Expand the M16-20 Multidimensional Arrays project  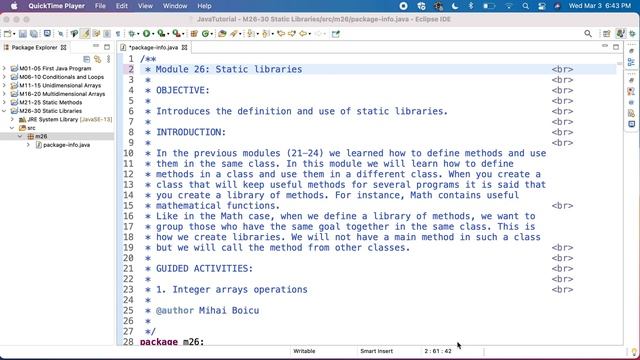(4, 94)
